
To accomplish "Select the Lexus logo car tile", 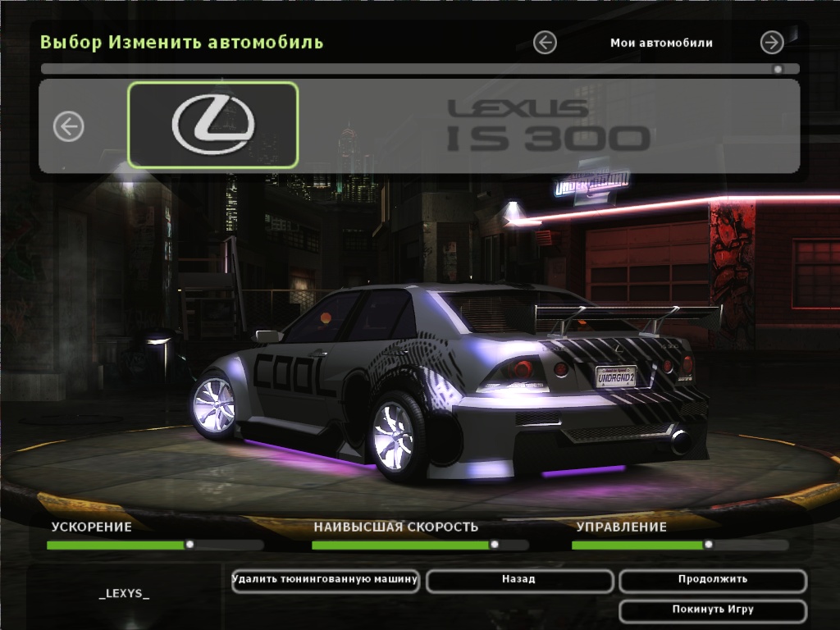I will 212,126.
